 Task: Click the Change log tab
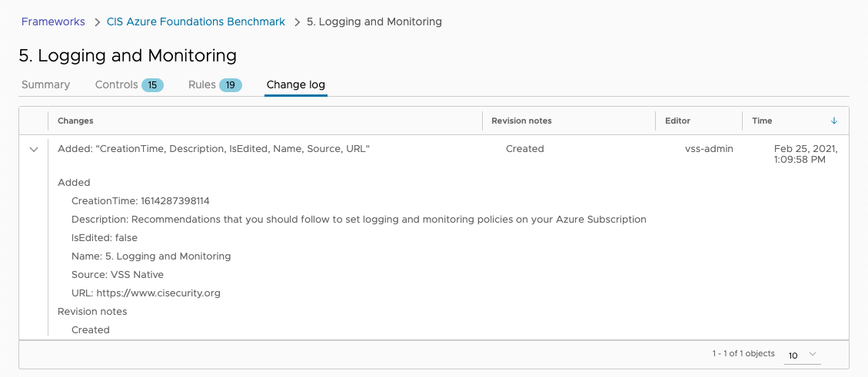295,84
